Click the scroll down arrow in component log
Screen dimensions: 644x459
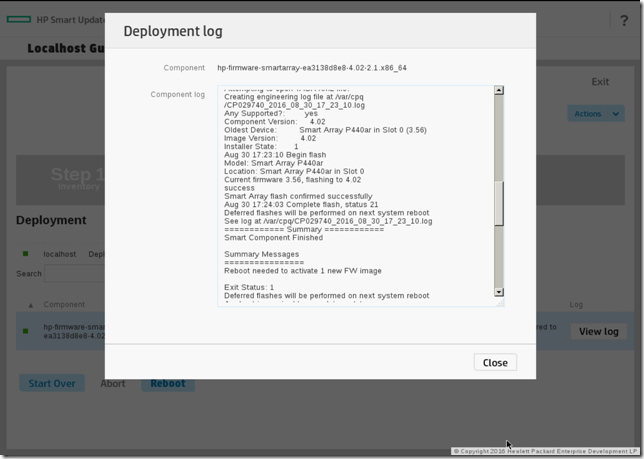499,292
